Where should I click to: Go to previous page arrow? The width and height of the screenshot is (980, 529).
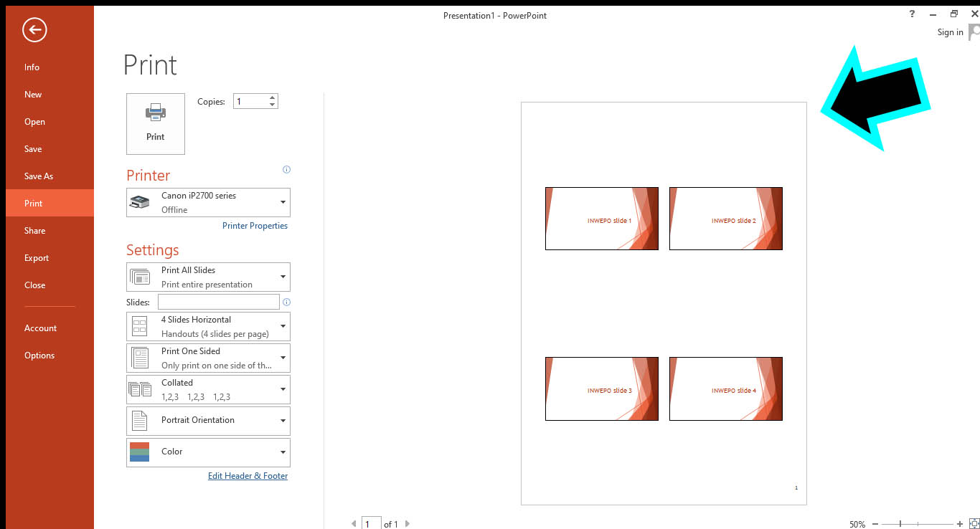354,524
